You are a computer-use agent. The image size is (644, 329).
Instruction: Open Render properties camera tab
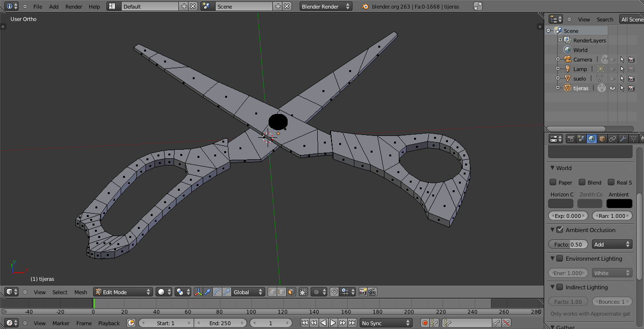571,139
